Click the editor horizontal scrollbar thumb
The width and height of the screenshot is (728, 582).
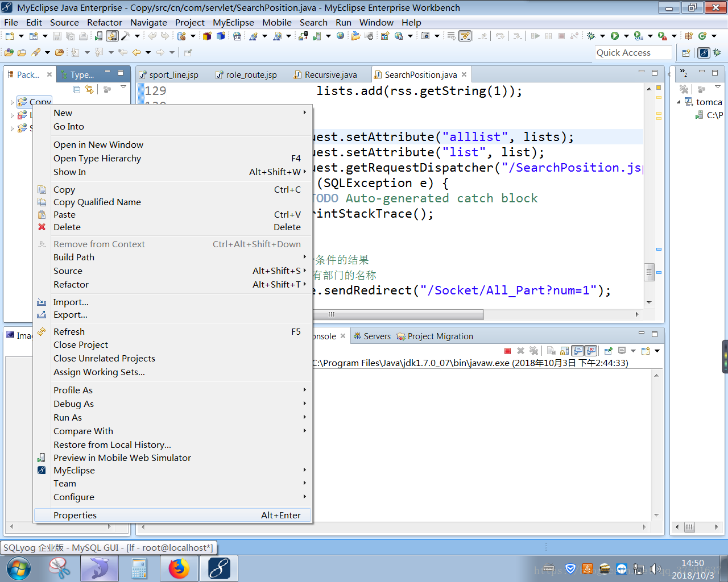coord(399,314)
